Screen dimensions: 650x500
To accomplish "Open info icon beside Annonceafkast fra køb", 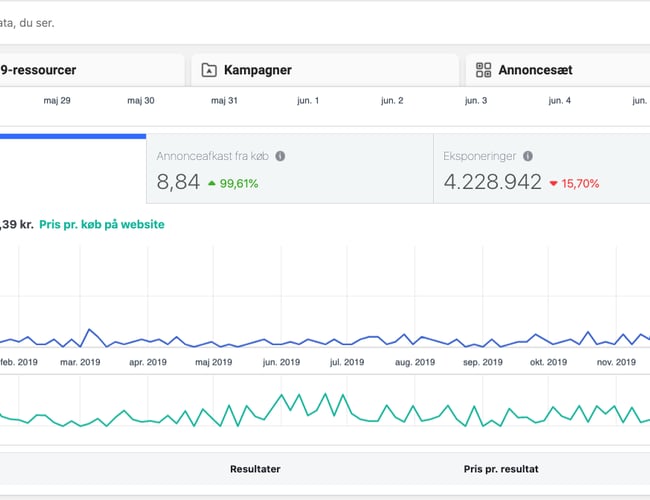I will (x=280, y=156).
